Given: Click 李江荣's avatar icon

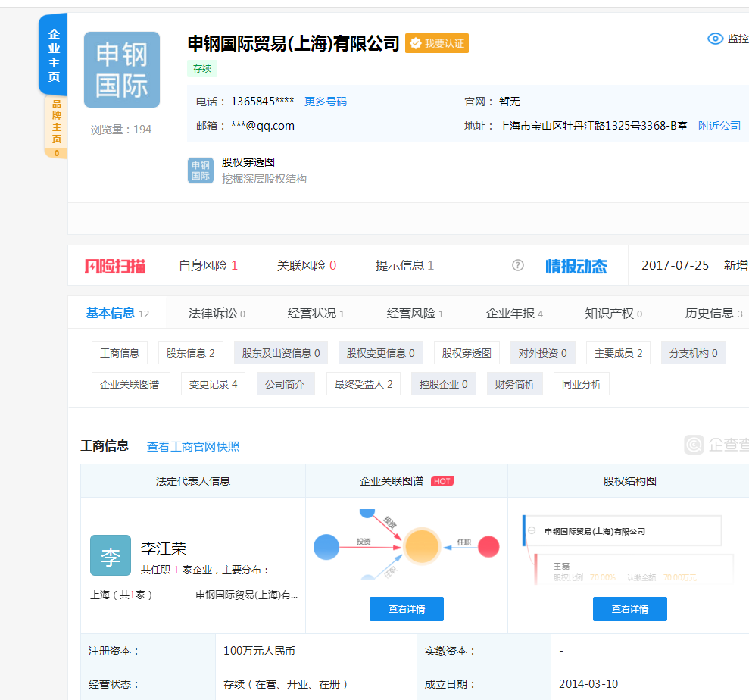Looking at the screenshot, I should click(x=111, y=555).
